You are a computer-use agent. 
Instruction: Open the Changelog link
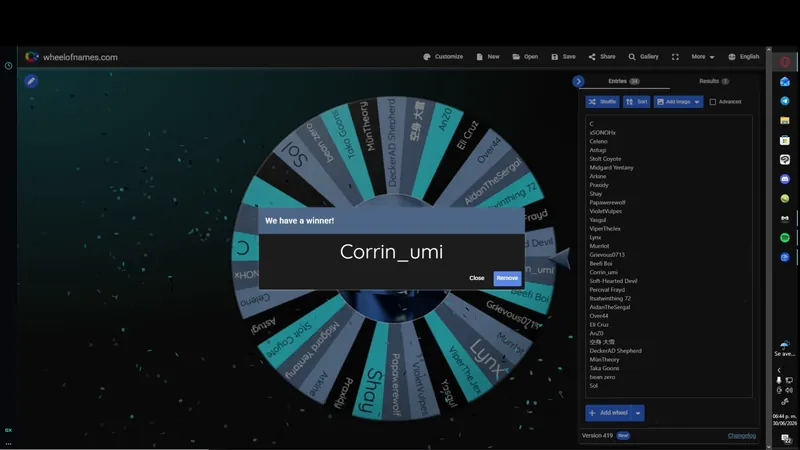(x=741, y=436)
